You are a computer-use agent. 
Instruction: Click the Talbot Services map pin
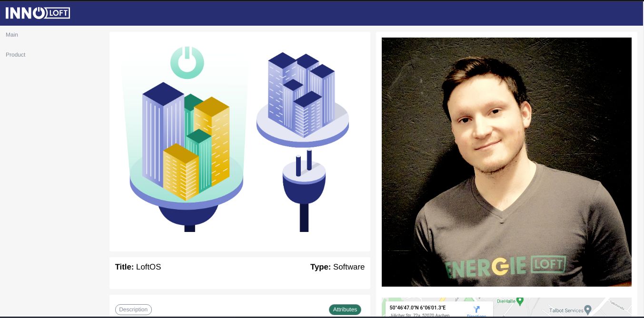588,310
